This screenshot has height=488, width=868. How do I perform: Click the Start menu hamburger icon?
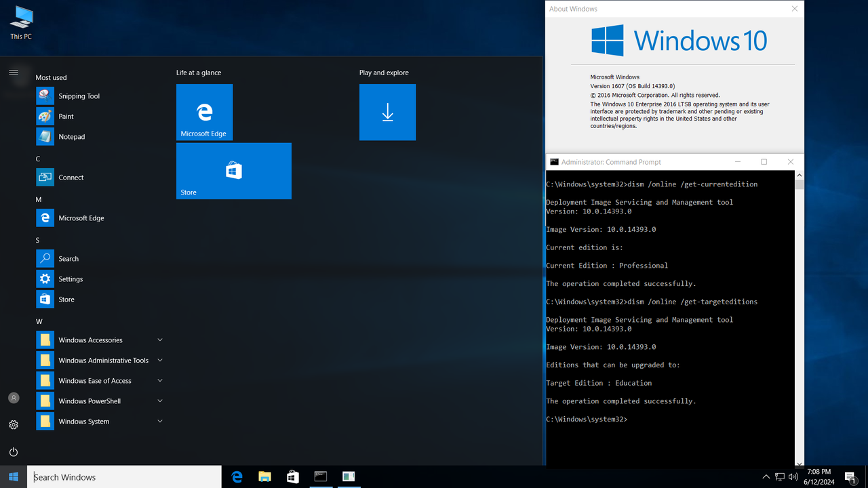pyautogui.click(x=14, y=73)
